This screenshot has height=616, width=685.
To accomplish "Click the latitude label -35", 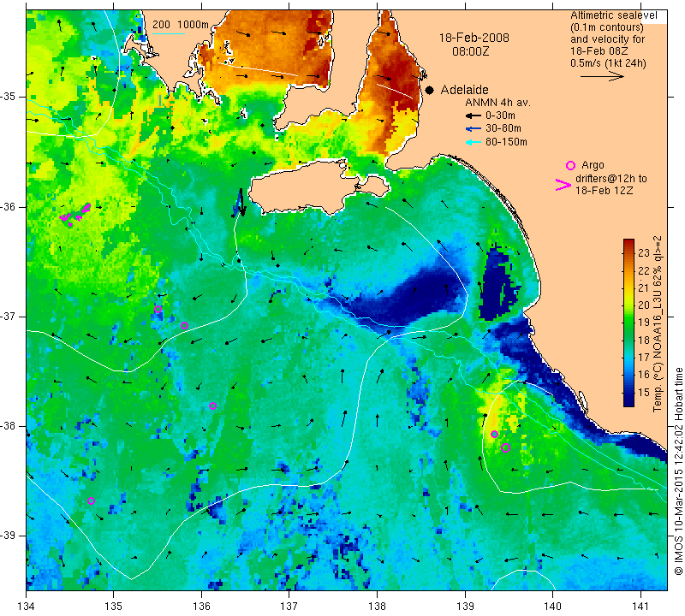I will (x=9, y=97).
